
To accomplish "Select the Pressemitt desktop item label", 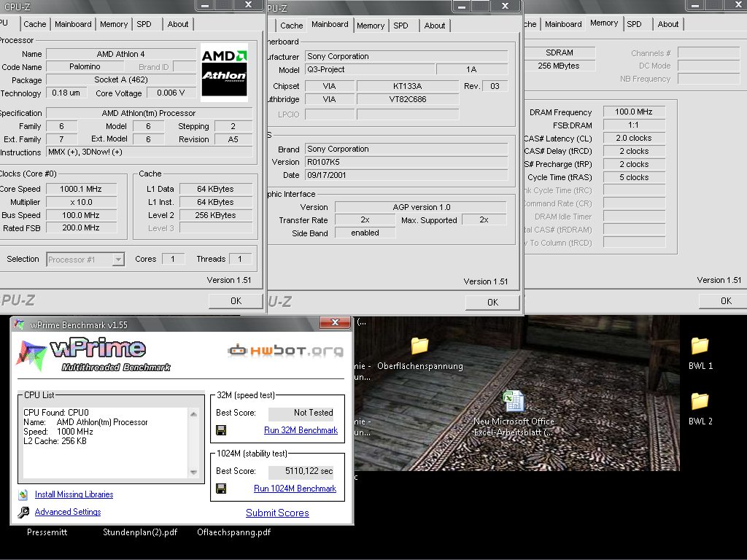I will coord(47,532).
